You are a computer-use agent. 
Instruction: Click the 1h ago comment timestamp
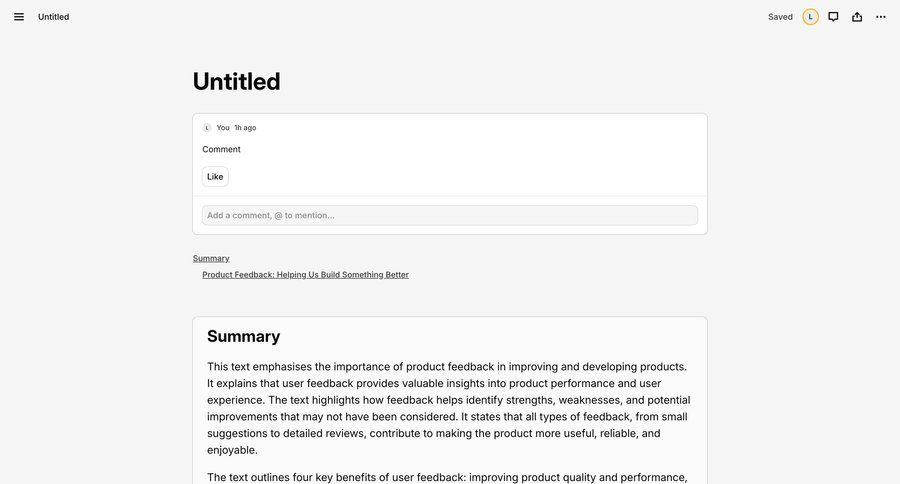point(245,128)
